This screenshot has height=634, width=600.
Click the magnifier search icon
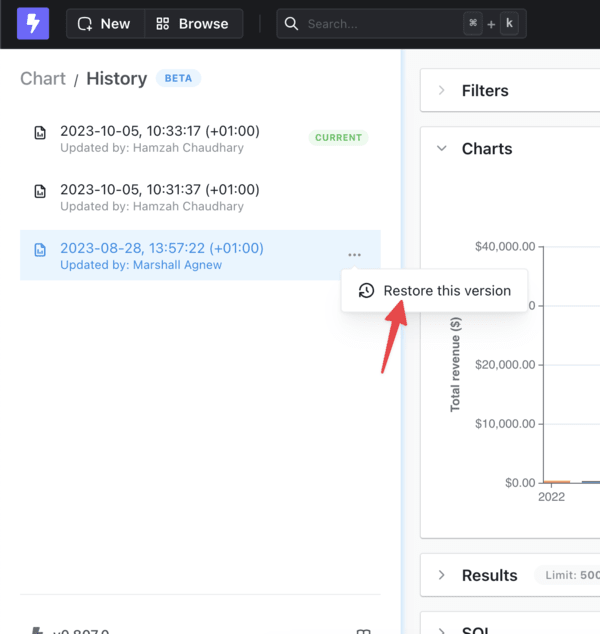(x=291, y=24)
